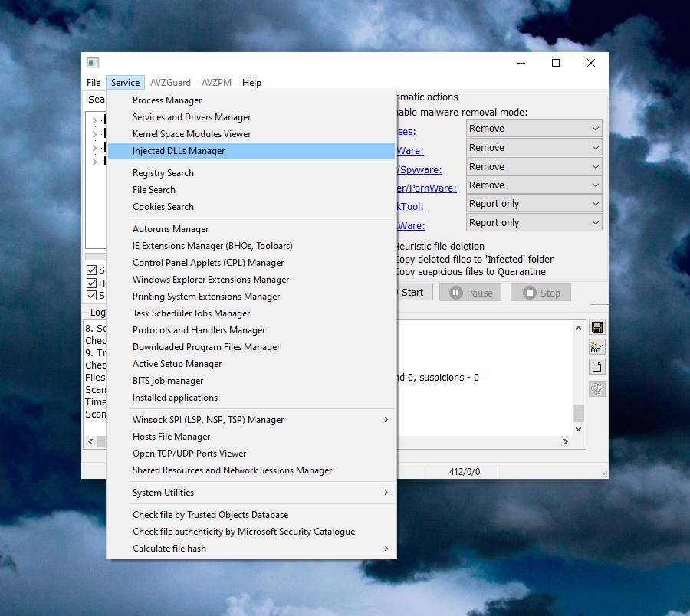Open the first Report only dropdown
This screenshot has height=616, width=690.
tap(534, 204)
